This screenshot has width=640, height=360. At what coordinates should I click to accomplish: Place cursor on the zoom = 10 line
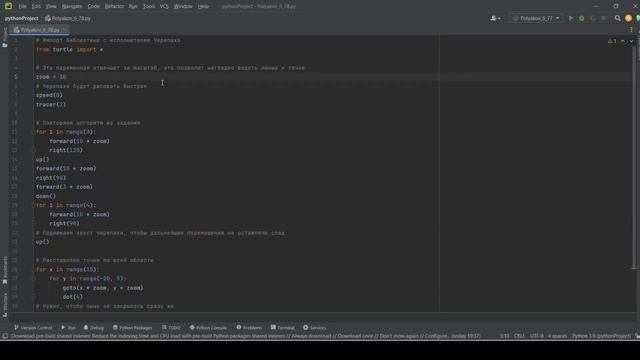[51, 77]
